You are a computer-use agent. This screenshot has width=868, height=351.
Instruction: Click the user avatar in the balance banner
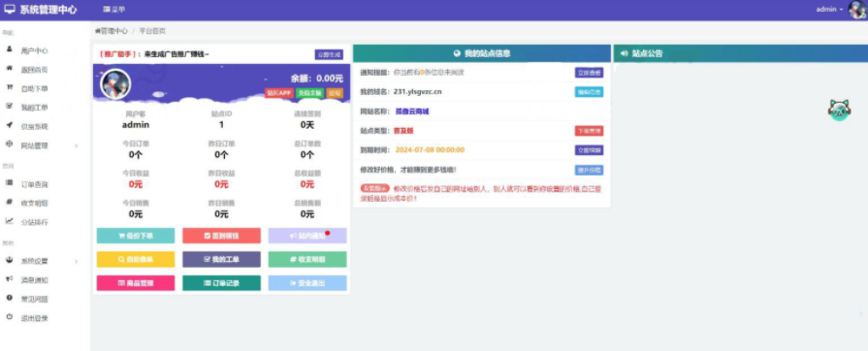[115, 83]
